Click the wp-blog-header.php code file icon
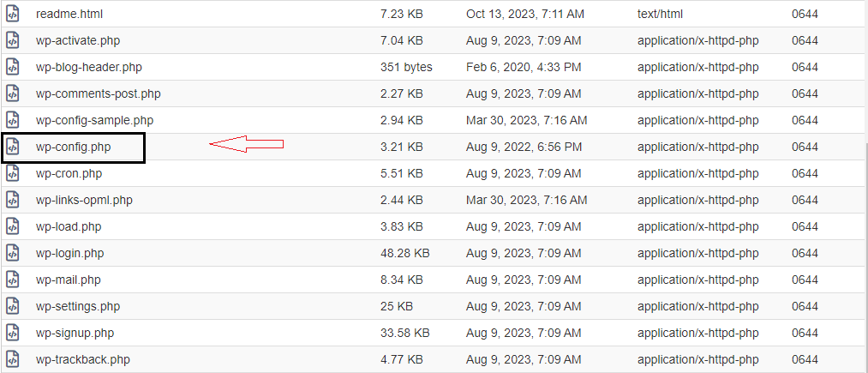 12,67
